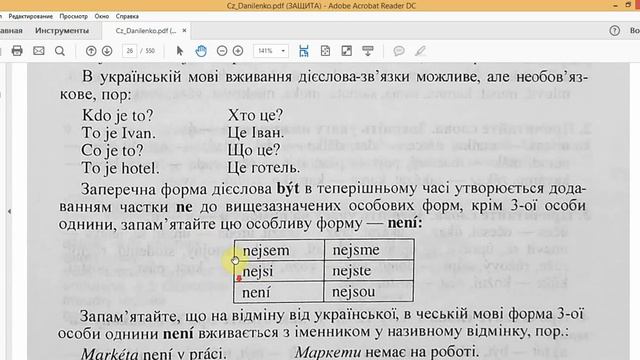Click the text 'Kdo je to?'

pos(118,116)
